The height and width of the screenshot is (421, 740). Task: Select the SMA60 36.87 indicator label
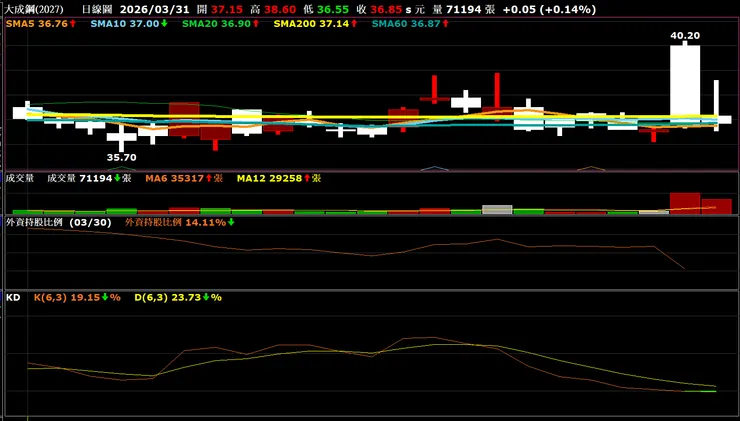410,23
